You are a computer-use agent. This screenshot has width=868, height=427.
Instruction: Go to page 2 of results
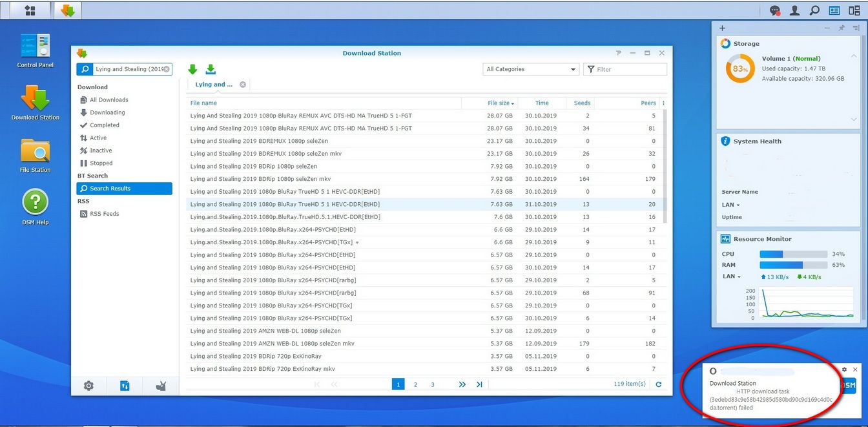[x=415, y=384]
